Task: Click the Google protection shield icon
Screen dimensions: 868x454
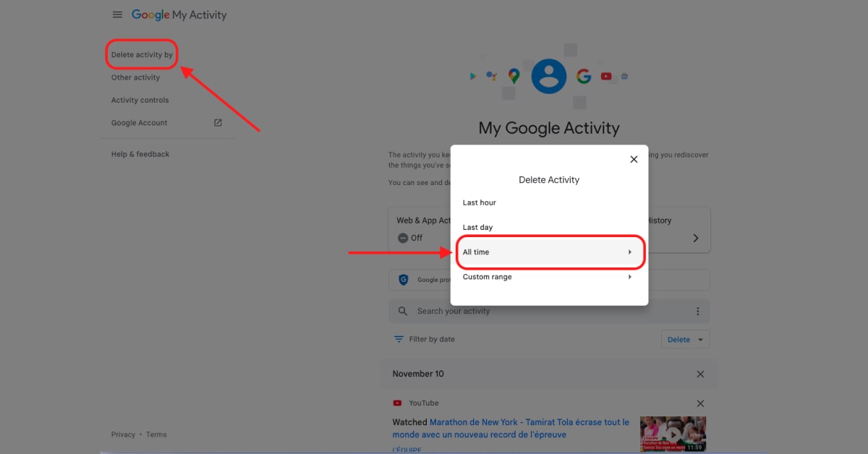Action: pyautogui.click(x=403, y=279)
